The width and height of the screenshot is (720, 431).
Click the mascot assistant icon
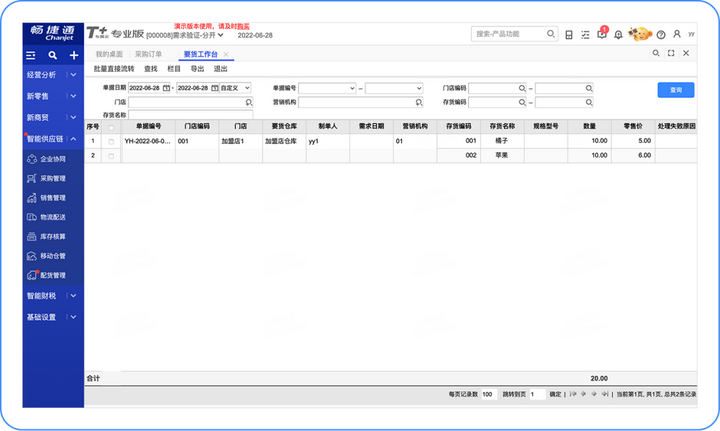pyautogui.click(x=640, y=34)
